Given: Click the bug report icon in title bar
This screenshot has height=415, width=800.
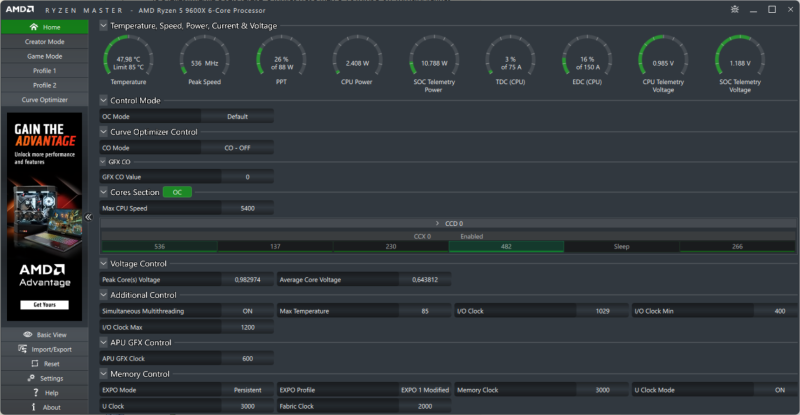Looking at the screenshot, I should 735,9.
